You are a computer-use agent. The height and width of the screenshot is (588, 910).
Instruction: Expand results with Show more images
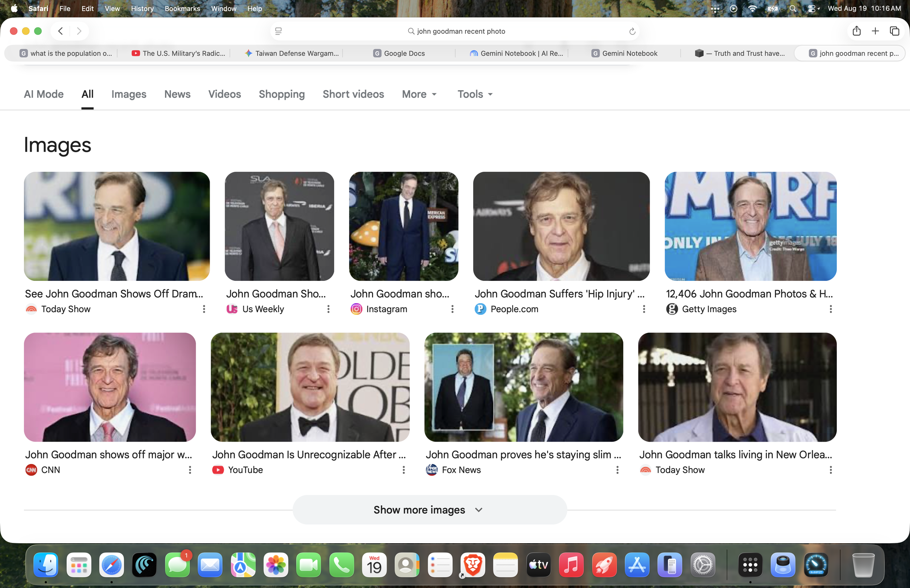(430, 510)
